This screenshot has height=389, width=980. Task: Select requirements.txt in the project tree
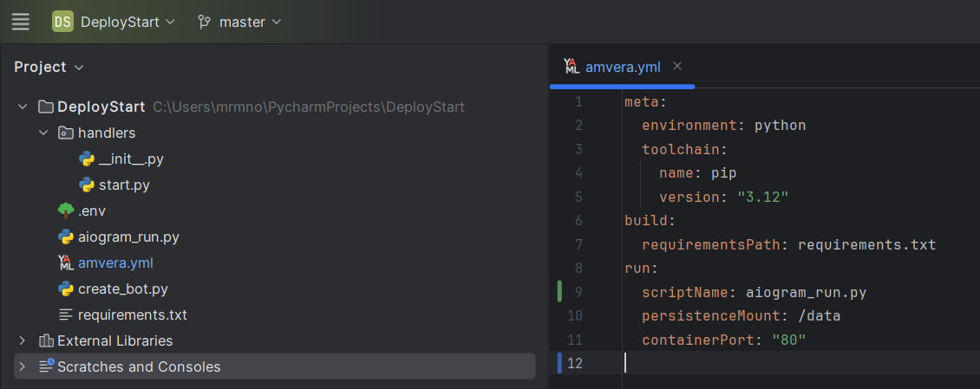[x=132, y=314]
